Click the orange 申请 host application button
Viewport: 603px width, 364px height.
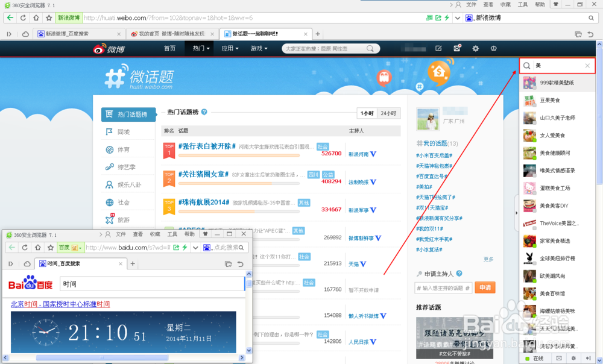[x=485, y=287]
